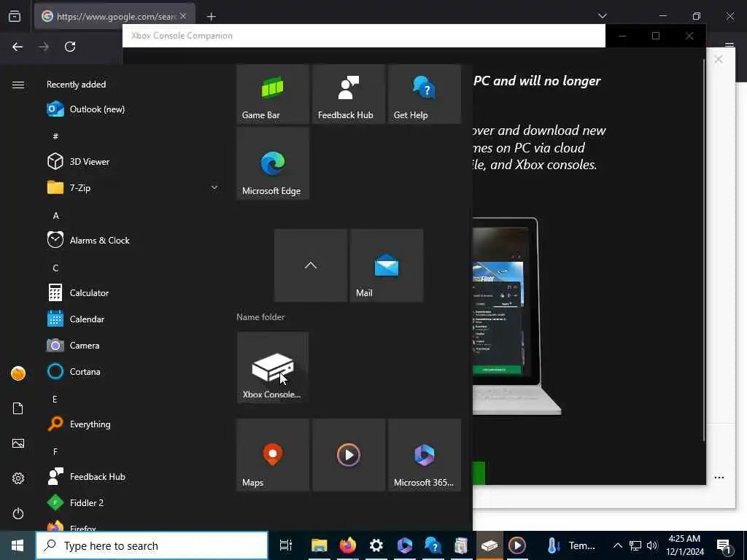Open Get Help from the taskbar
The height and width of the screenshot is (560, 747).
tap(433, 545)
